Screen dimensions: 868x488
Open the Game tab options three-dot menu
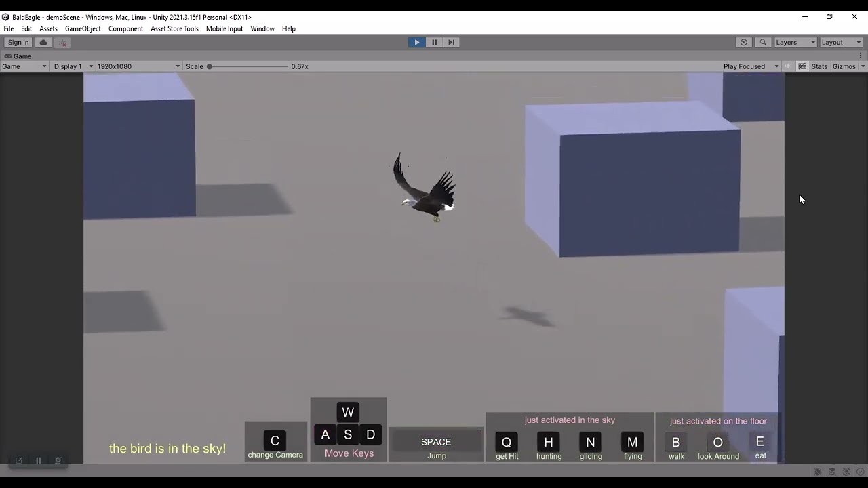click(861, 56)
